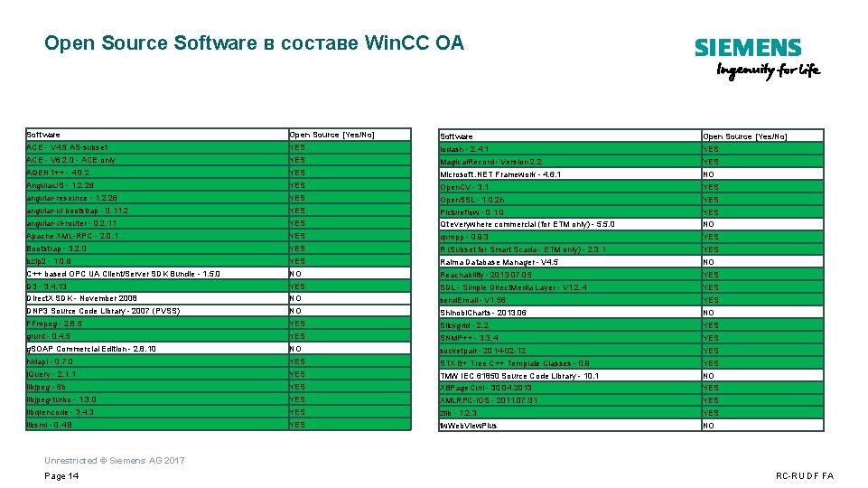Select left table's 'Open Source [Yes/No]' header
This screenshot has height=488, width=868.
350,135
